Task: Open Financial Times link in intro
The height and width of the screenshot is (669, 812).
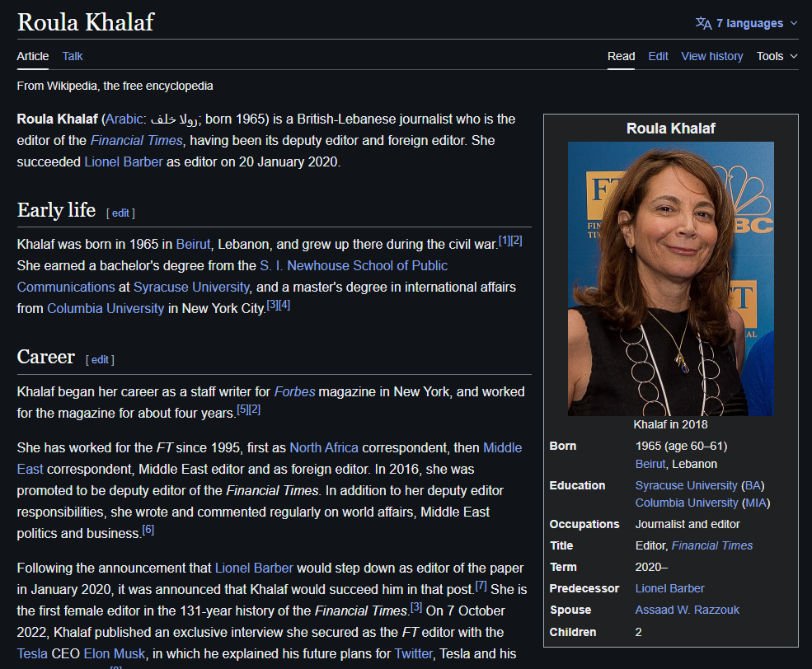Action: pos(137,140)
